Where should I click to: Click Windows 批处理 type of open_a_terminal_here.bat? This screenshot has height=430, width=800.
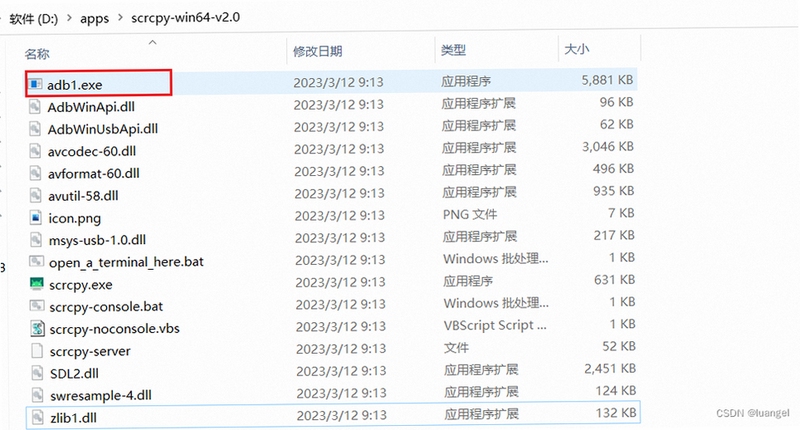pos(495,259)
